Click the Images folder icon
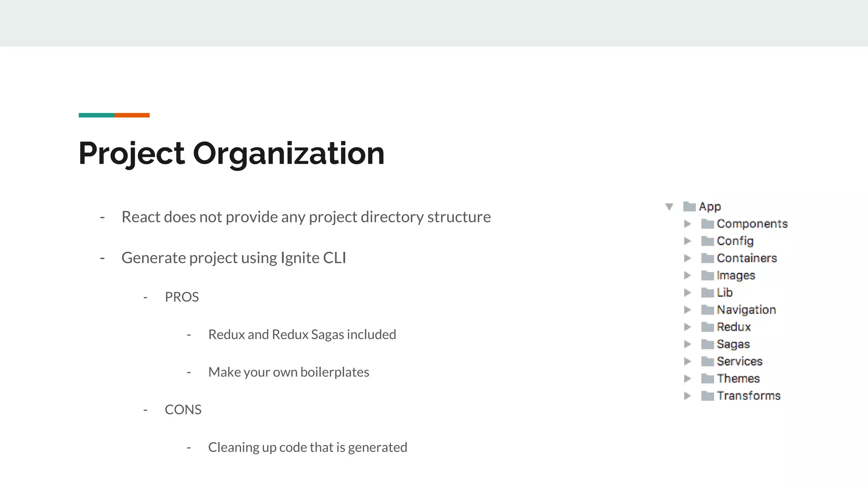 tap(707, 275)
